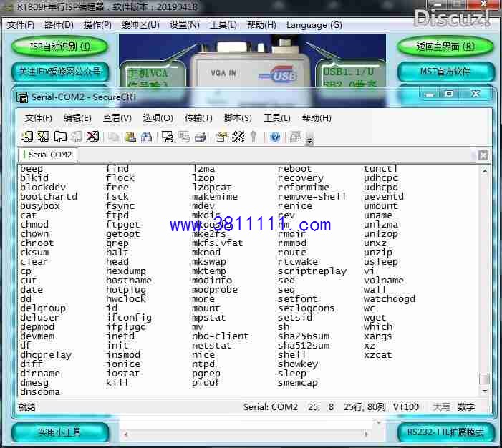Click the Keymap Editor toolbar icon
The image size is (502, 448).
238,137
